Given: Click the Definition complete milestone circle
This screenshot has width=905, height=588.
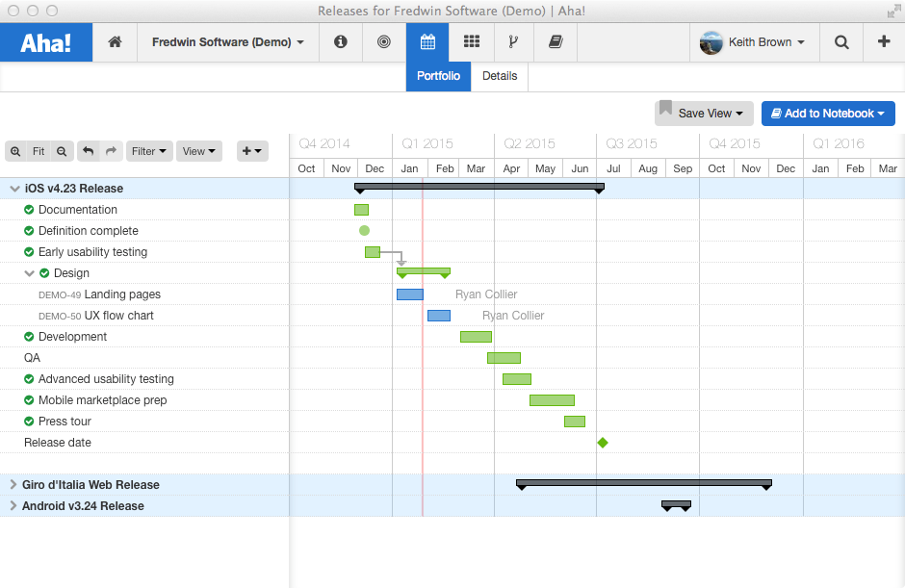Looking at the screenshot, I should tap(364, 231).
